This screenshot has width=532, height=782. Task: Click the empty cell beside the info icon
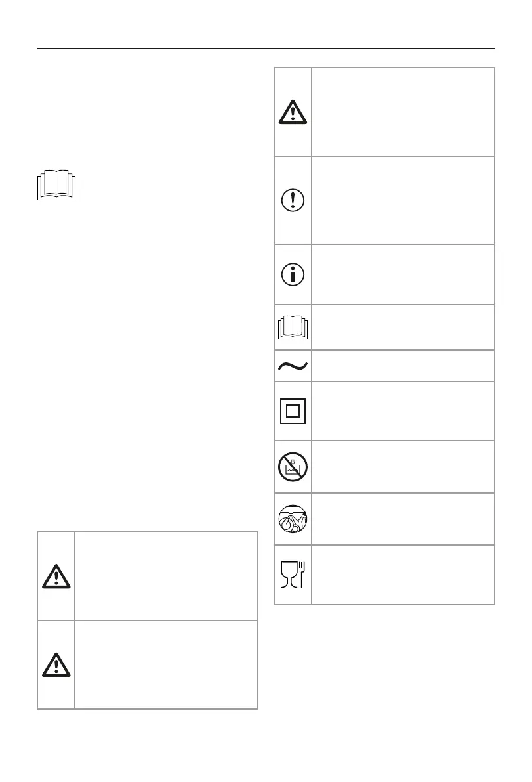(x=403, y=274)
